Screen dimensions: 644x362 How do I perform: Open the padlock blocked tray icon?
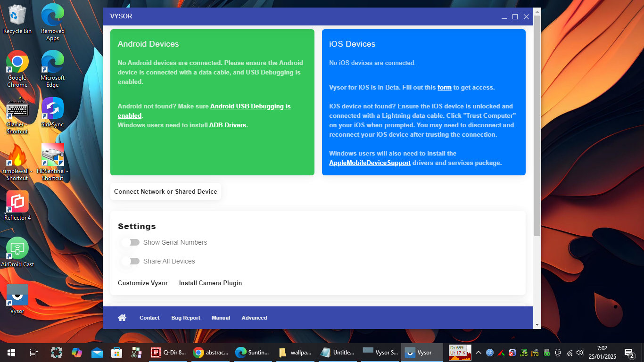[x=512, y=353]
